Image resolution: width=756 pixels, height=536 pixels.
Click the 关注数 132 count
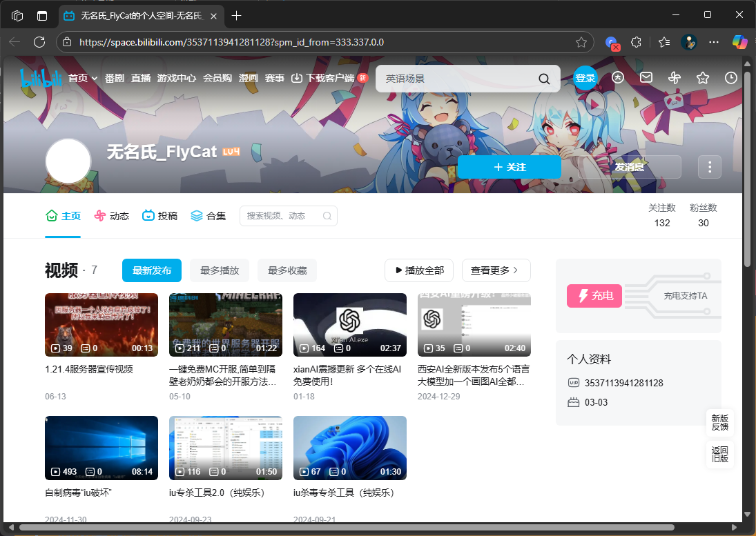662,215
